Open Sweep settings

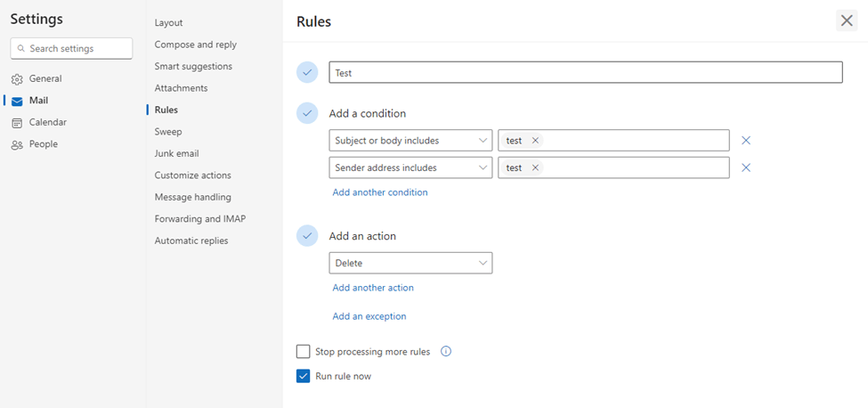[x=167, y=132]
